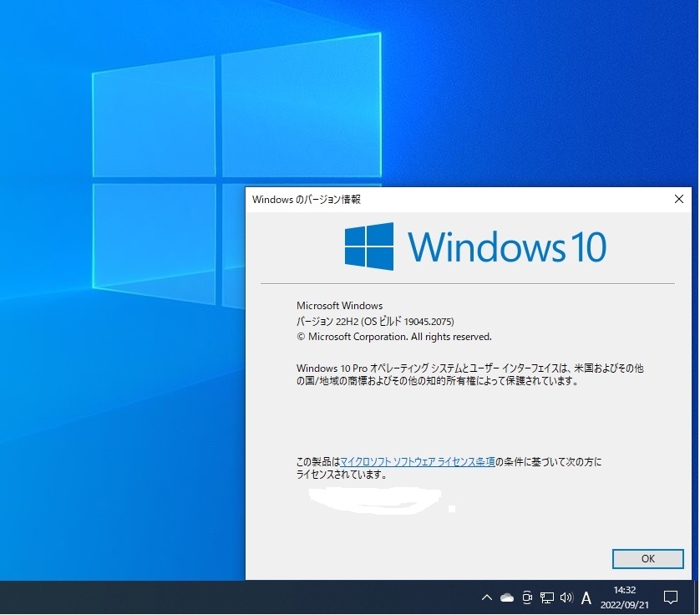Open the Microsoft software license terms link

point(418,462)
